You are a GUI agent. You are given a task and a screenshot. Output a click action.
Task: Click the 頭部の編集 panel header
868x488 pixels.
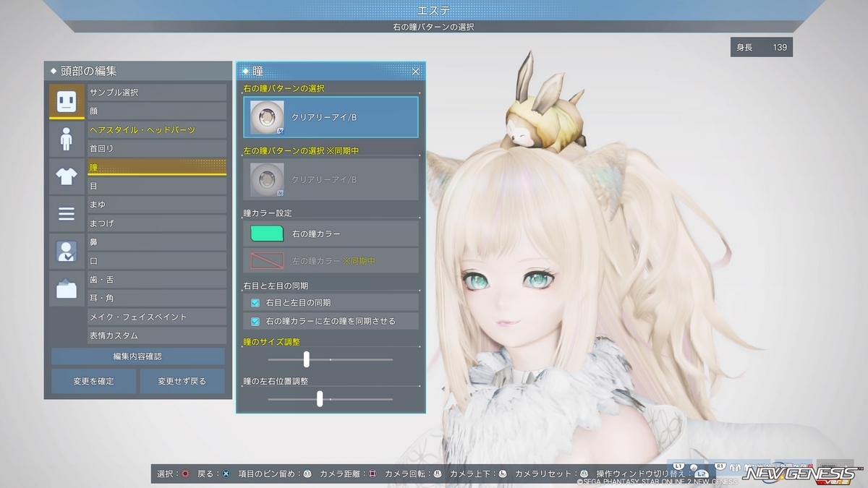(137, 71)
